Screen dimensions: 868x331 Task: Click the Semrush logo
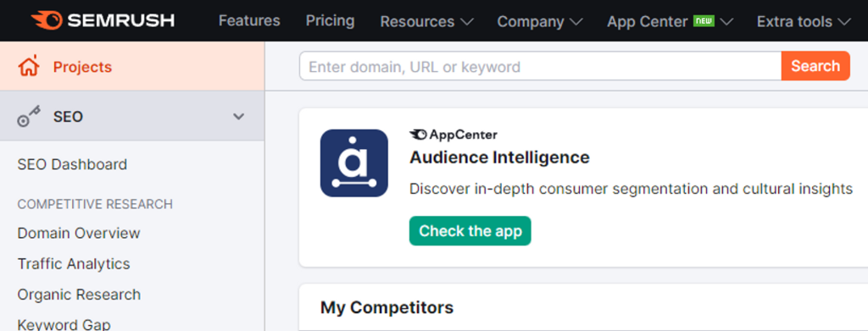(103, 20)
